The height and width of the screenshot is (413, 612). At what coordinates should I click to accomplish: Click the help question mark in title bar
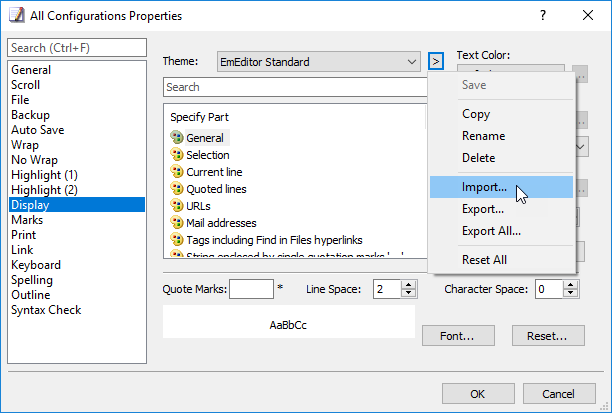542,15
